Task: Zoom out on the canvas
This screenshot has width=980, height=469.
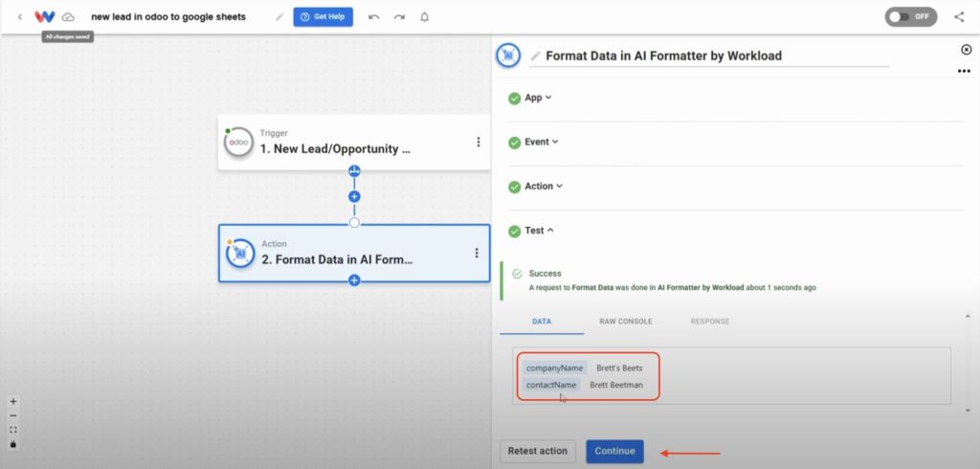Action: point(13,415)
